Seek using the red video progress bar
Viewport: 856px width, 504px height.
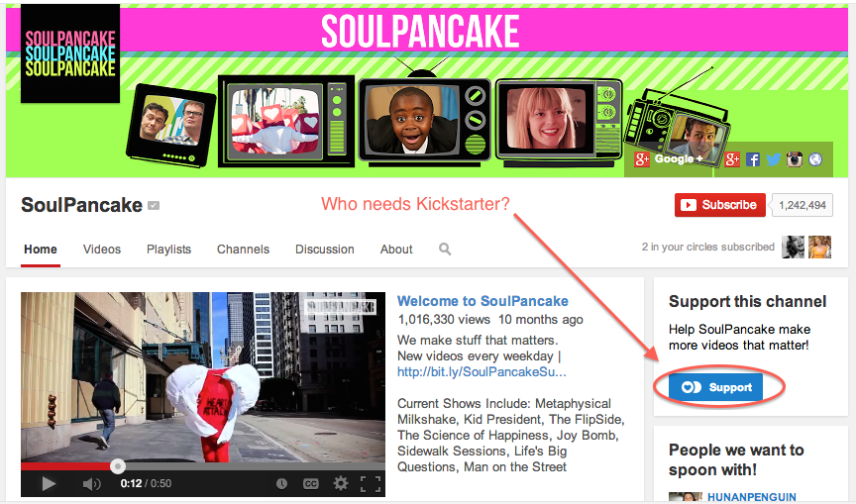[x=203, y=466]
